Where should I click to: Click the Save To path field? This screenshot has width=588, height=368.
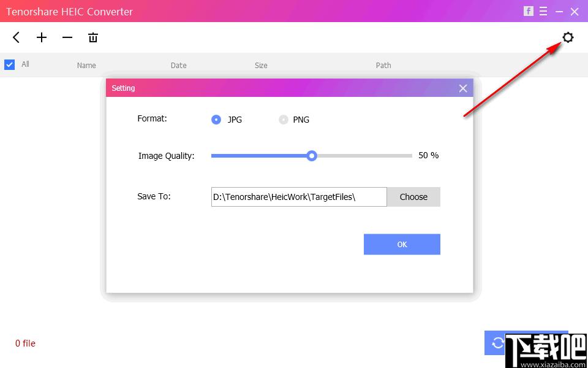[x=299, y=197]
